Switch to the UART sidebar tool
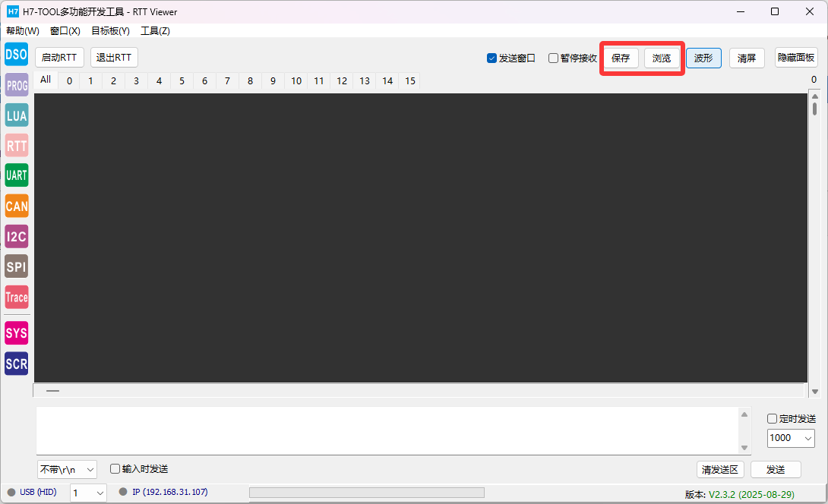 tap(16, 175)
